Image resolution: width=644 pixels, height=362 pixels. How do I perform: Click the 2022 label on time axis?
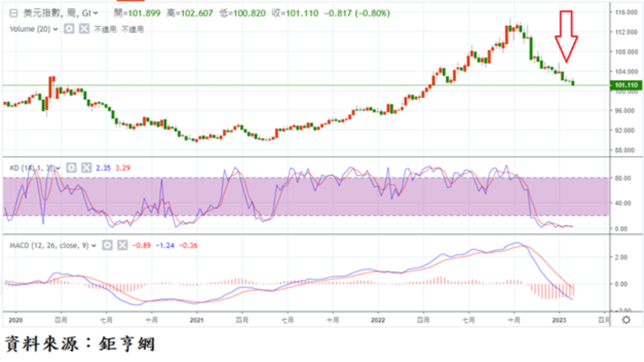pos(378,320)
